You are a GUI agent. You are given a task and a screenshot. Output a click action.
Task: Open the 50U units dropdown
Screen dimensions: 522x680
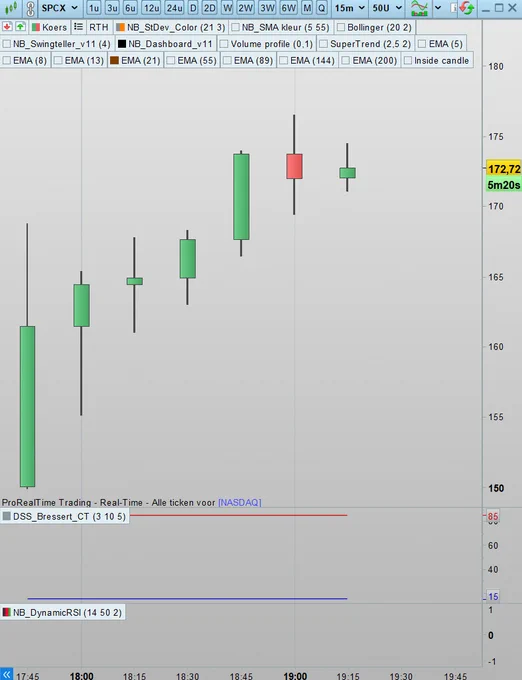click(x=387, y=8)
